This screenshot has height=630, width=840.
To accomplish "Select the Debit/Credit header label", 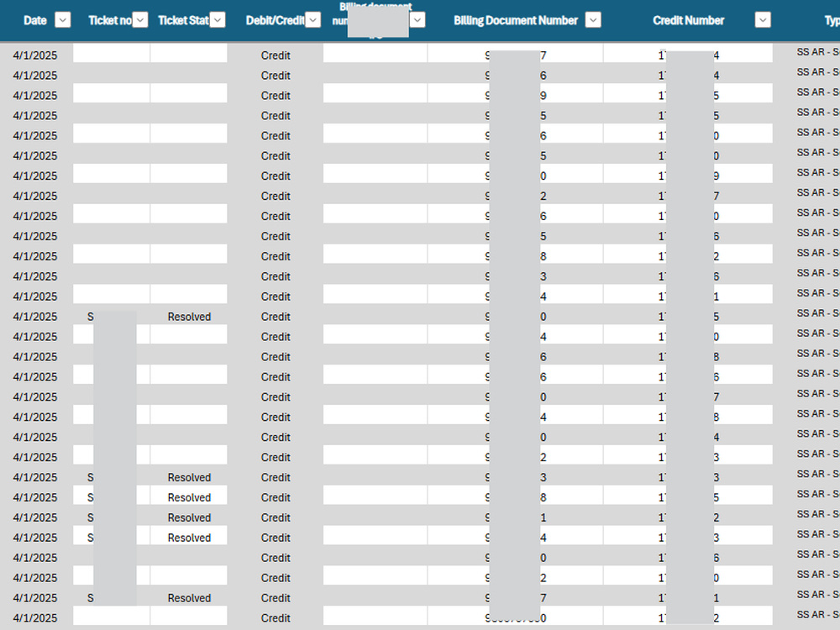I will tap(275, 20).
